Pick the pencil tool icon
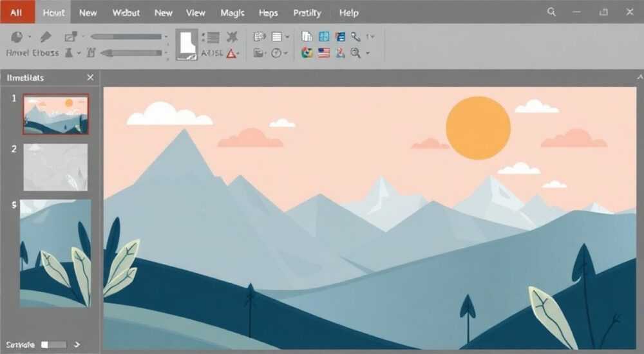Image resolution: width=644 pixels, height=354 pixels. pyautogui.click(x=46, y=37)
